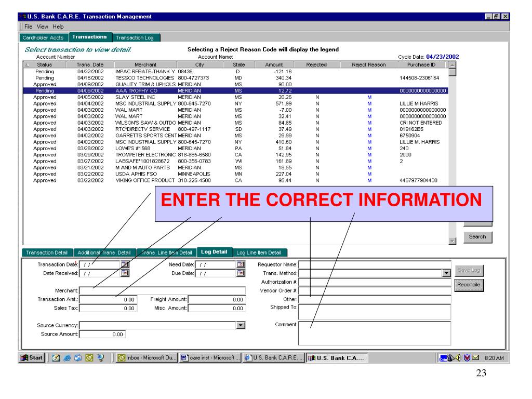The image size is (532, 399).
Task: Open the Date Received calendar picker
Action: click(125, 273)
